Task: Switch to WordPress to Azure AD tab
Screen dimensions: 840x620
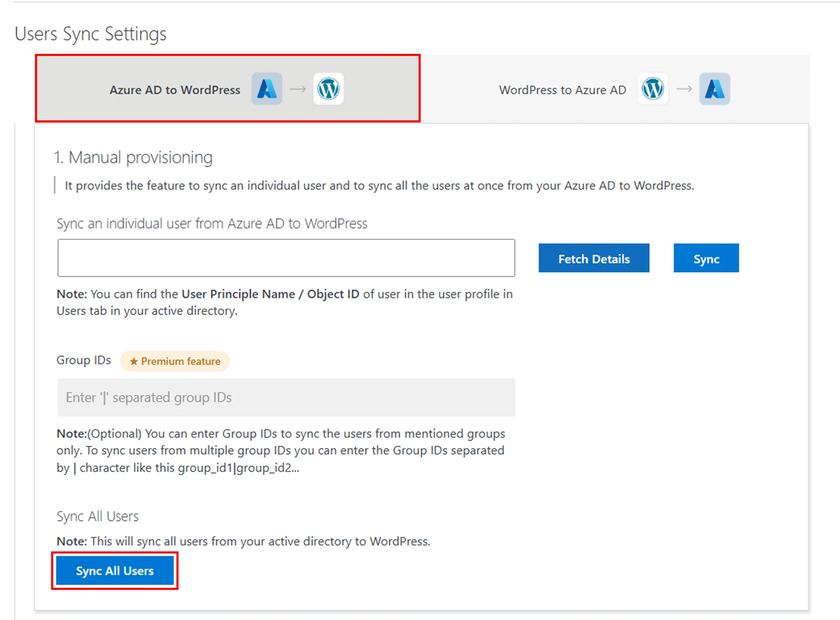Action: (615, 89)
